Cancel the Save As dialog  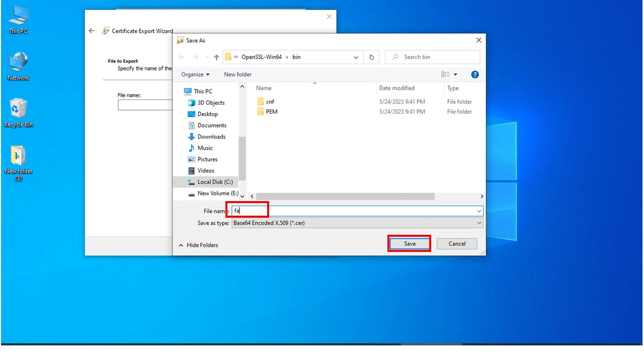[457, 244]
